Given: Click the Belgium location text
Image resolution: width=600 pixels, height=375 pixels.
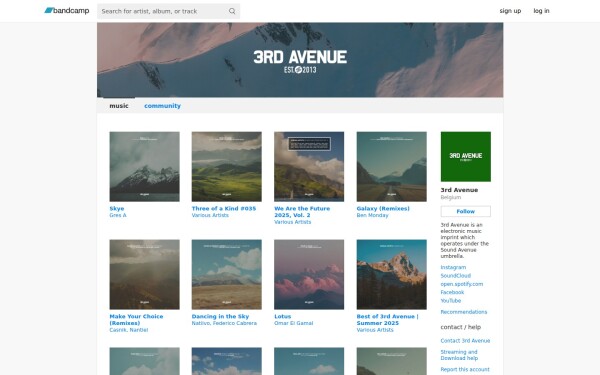Looking at the screenshot, I should coord(451,197).
